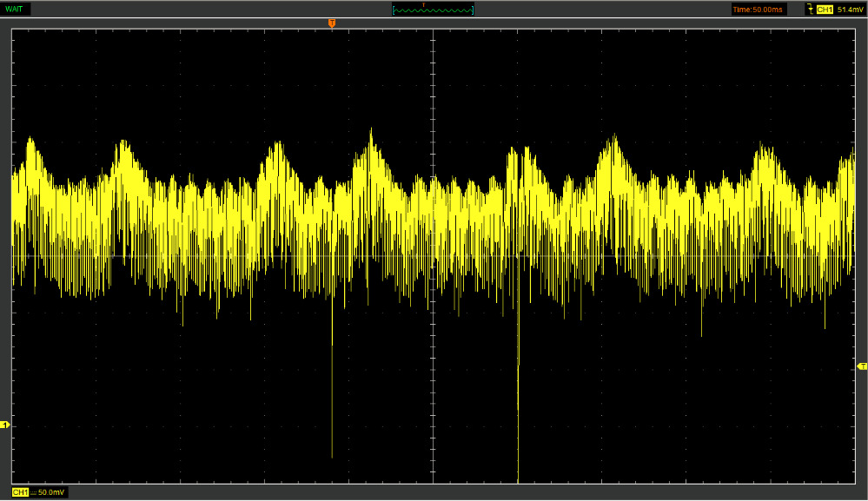Screen dimensions: 868x501
Task: Click the red trigger tick in memory overview
Action: 423,5
